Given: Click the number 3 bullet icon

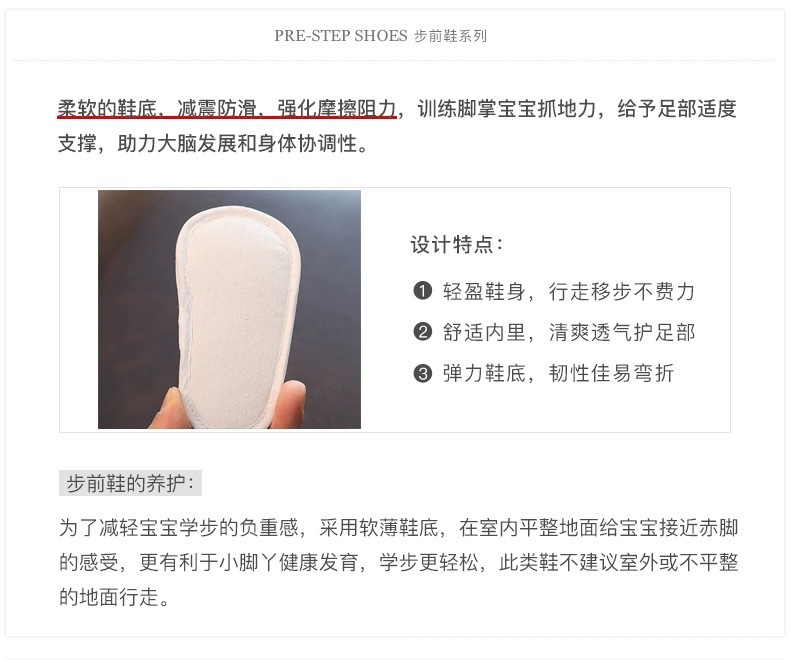Looking at the screenshot, I should tap(422, 374).
